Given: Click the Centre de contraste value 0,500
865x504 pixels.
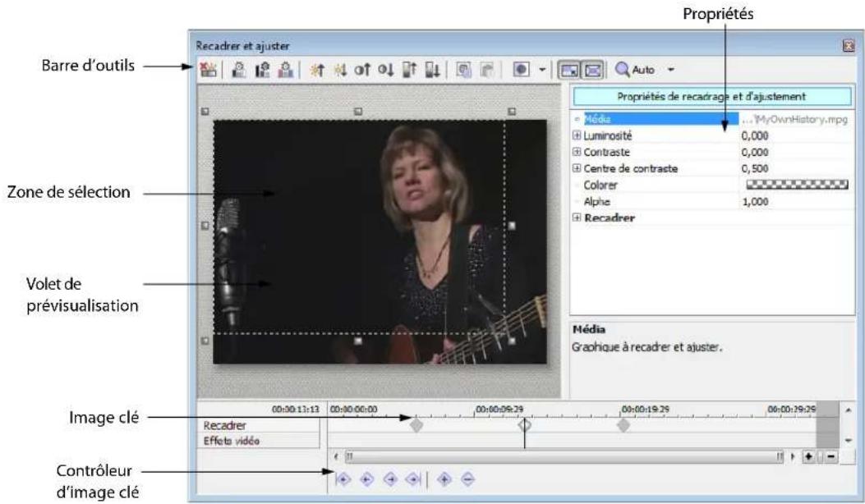Looking at the screenshot, I should (x=755, y=169).
